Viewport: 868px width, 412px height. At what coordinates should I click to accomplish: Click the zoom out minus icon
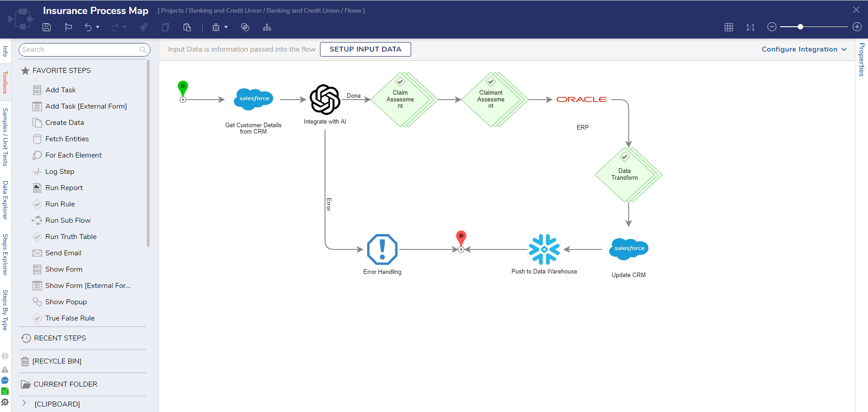click(x=772, y=27)
